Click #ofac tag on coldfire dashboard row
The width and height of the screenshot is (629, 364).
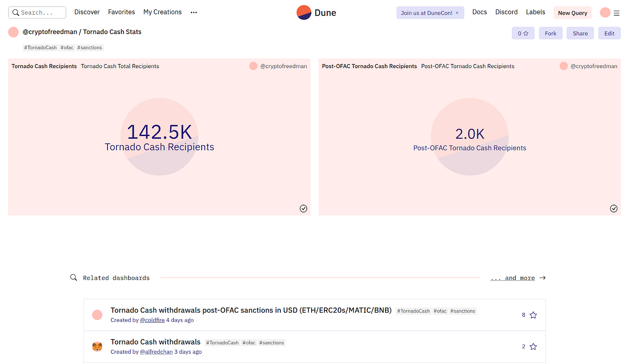(x=440, y=311)
